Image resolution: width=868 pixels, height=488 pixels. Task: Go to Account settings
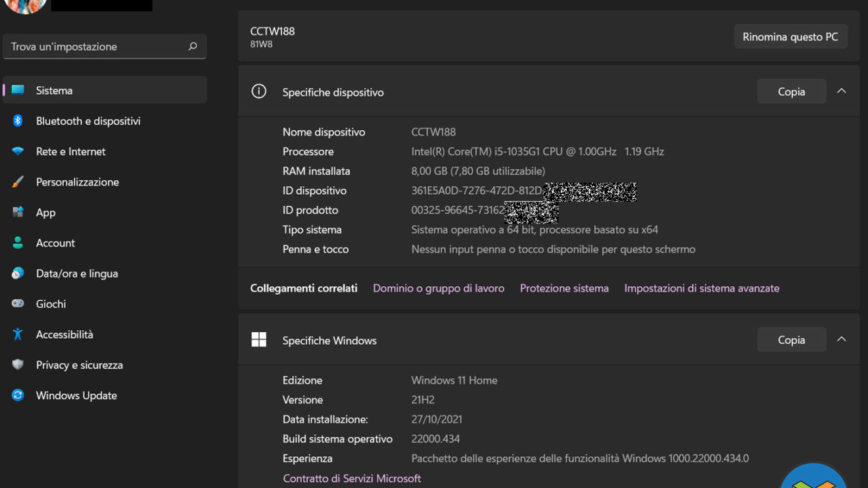pos(55,243)
